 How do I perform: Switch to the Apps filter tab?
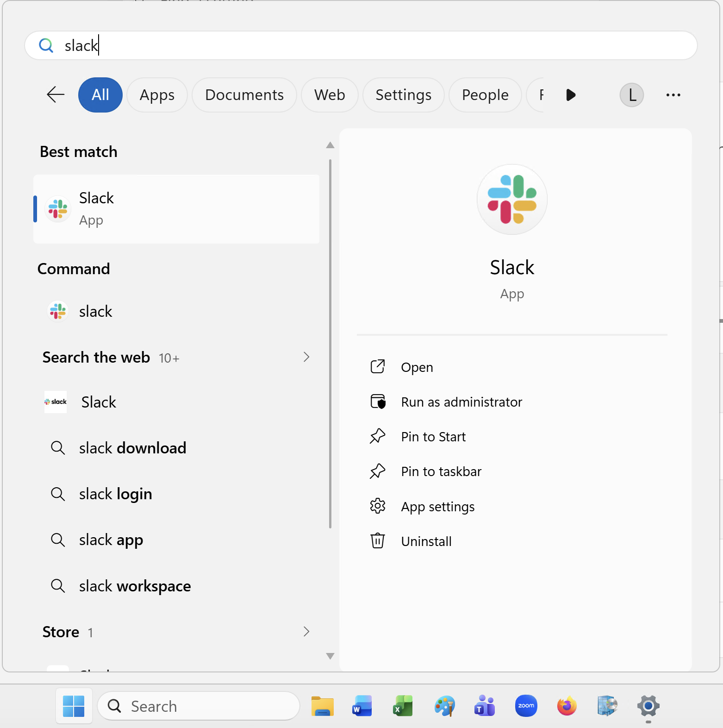157,95
